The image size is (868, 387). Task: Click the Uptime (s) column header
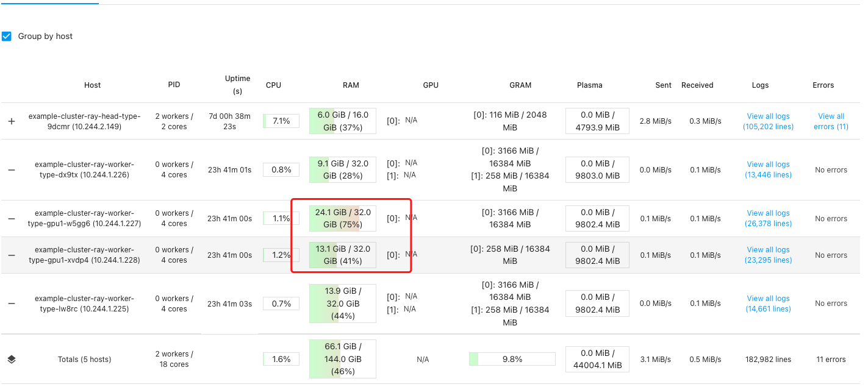tap(237, 85)
